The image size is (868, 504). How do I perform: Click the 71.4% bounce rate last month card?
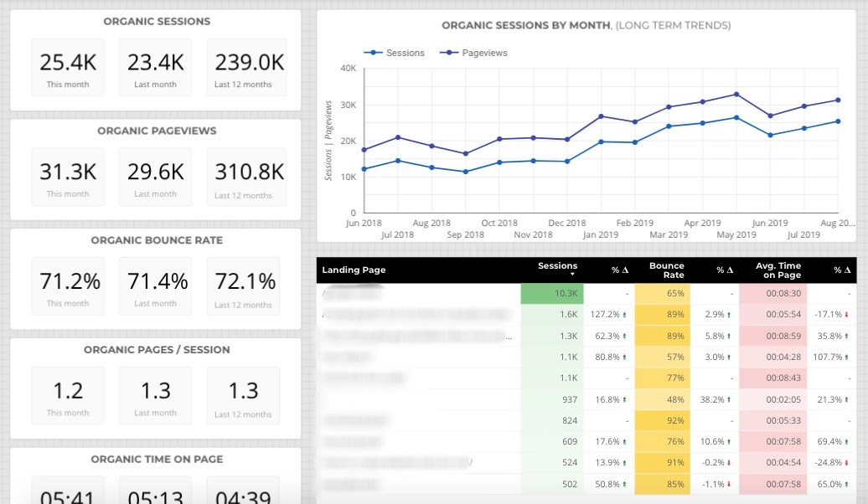(x=156, y=286)
